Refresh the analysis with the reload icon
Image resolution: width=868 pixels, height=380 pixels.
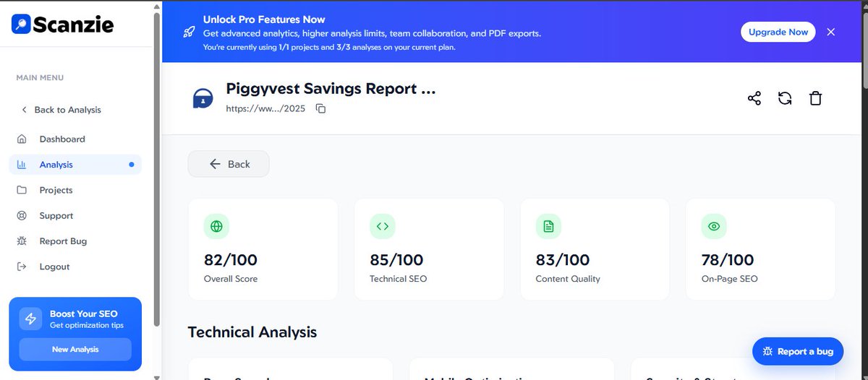[785, 98]
